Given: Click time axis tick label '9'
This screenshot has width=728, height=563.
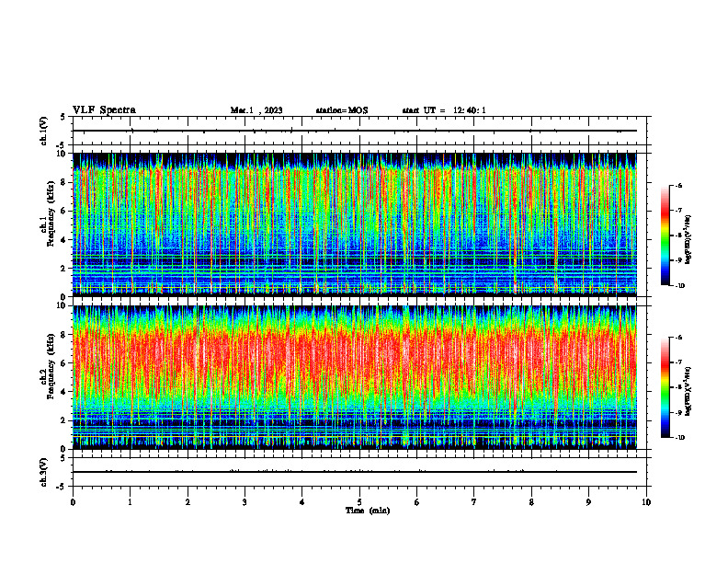Looking at the screenshot, I should click(x=588, y=502).
